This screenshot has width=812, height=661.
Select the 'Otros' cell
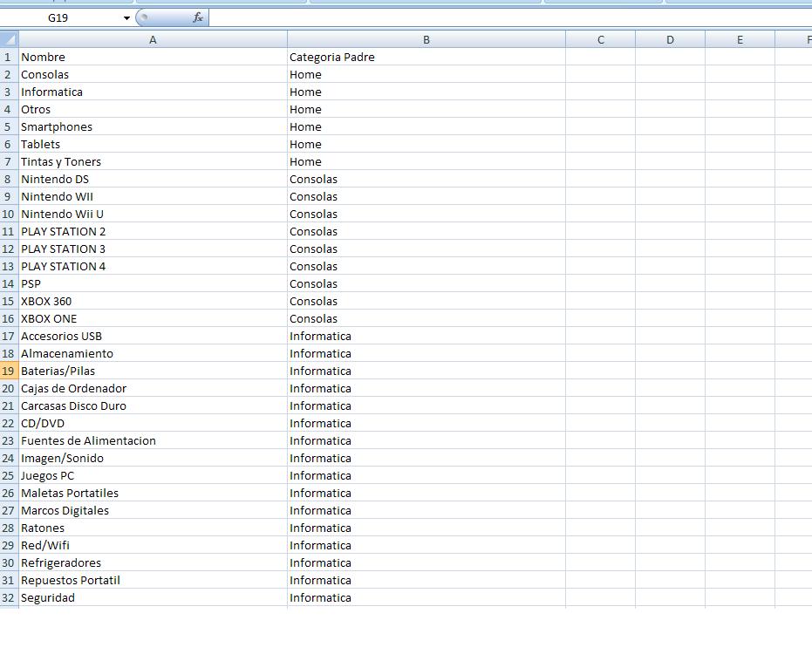153,109
